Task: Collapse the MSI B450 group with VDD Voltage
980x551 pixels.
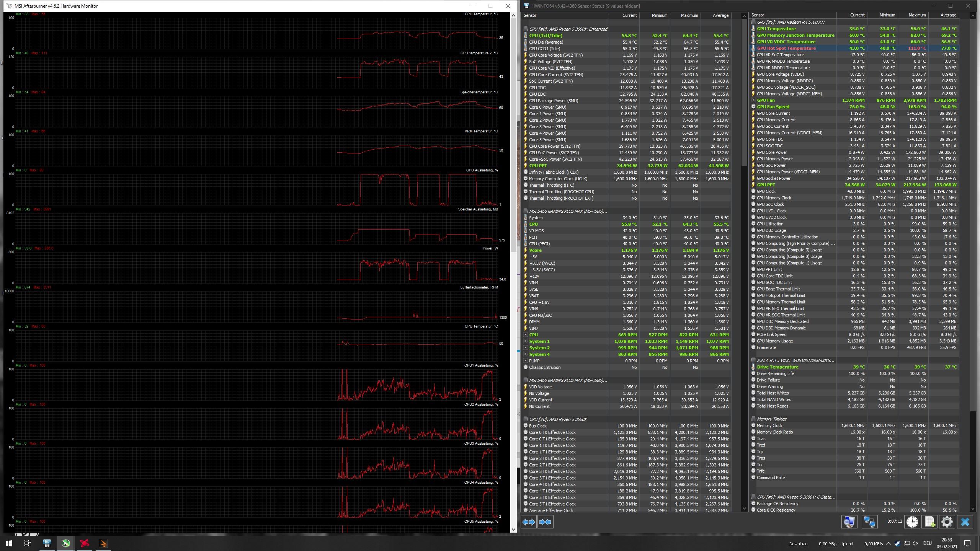Action: 526,380
